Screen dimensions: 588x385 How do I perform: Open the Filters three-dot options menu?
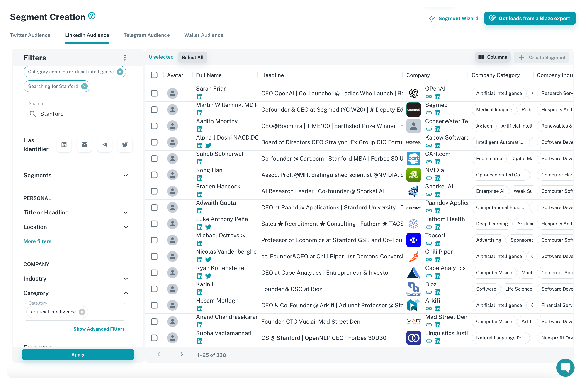tap(125, 58)
